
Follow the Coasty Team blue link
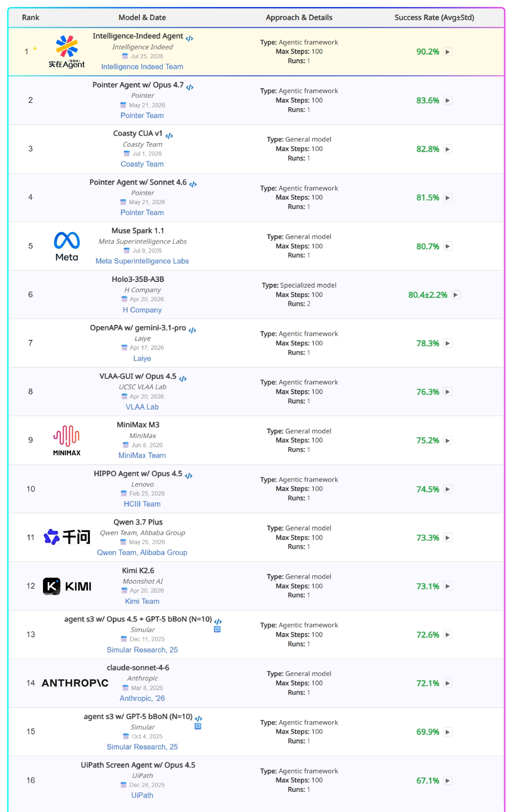coord(142,164)
